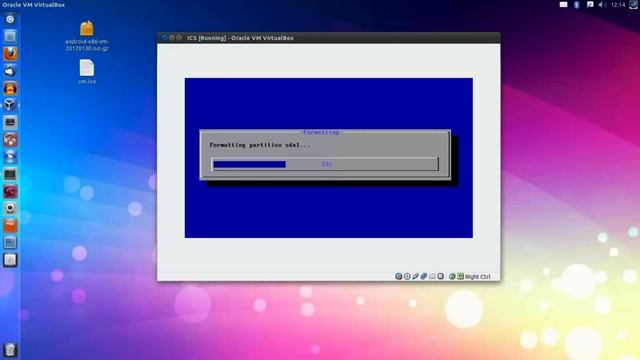Click the "Right Ctrl" host key label
The image size is (640, 360).
point(478,277)
